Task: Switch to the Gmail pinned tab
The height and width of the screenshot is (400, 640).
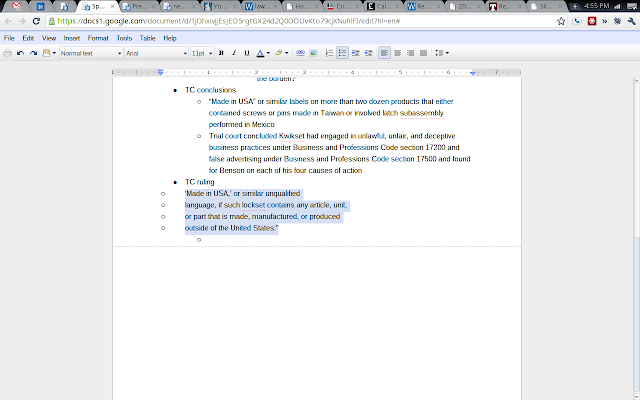Action: 17,6
